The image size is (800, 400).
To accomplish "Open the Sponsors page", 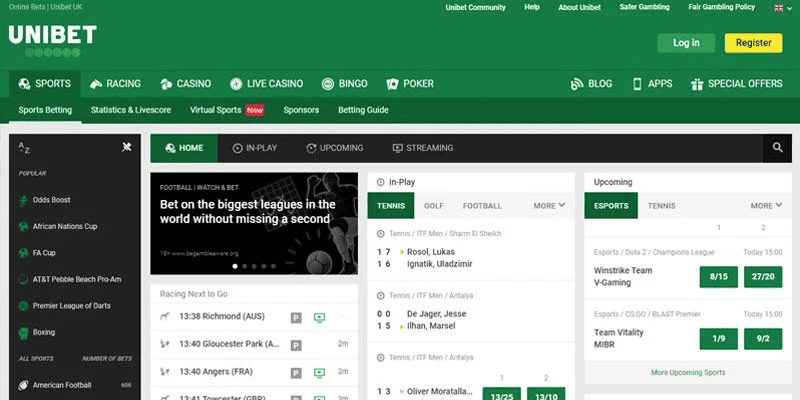I will click(301, 110).
